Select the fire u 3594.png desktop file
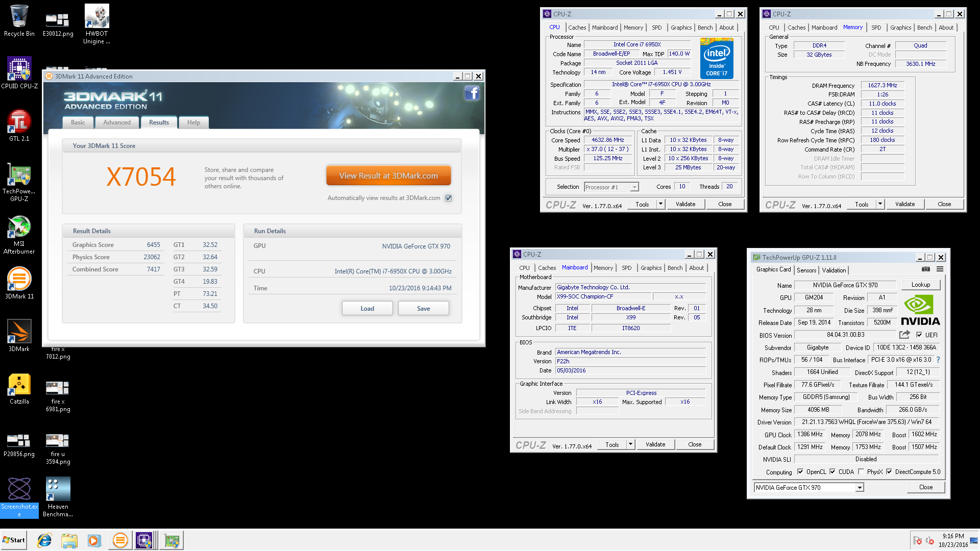980x551 pixels. point(58,449)
